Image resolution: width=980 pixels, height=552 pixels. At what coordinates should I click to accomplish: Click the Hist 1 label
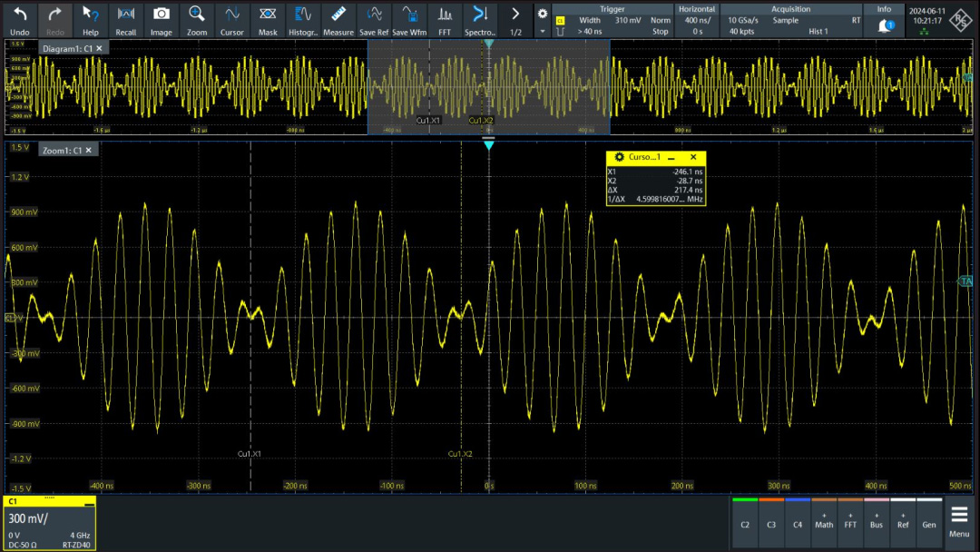[x=818, y=31]
